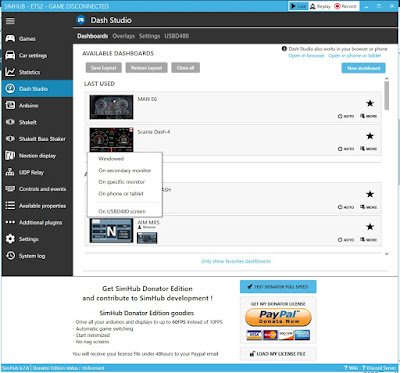Open Discord Server link in status bar
The height and width of the screenshot is (373, 400).
[x=379, y=368]
